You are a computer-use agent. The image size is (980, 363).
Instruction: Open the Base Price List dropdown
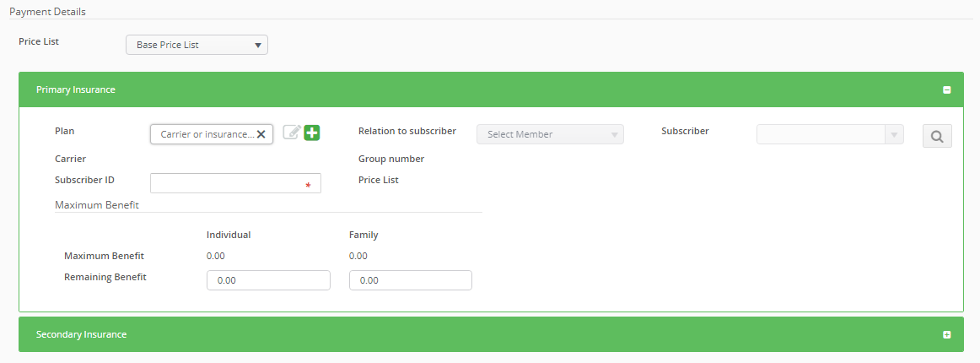[x=197, y=45]
